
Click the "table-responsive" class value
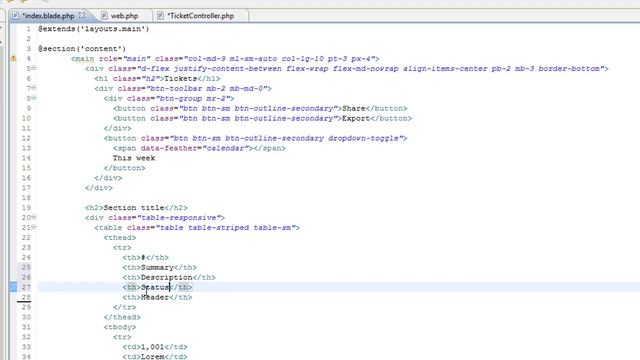click(179, 218)
